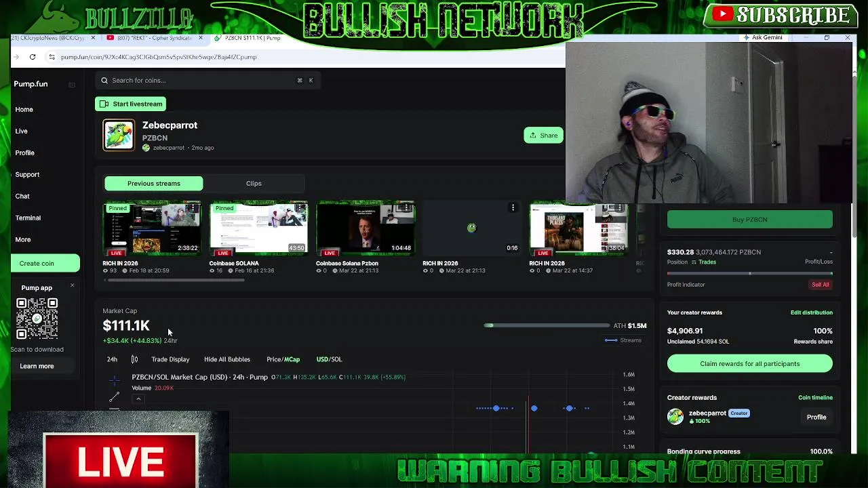
Task: Open site settings icon in the address bar
Action: pyautogui.click(x=52, y=57)
